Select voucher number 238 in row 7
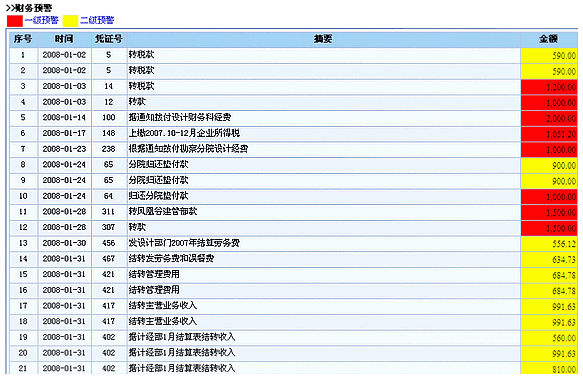This screenshot has height=380, width=583. pyautogui.click(x=109, y=149)
